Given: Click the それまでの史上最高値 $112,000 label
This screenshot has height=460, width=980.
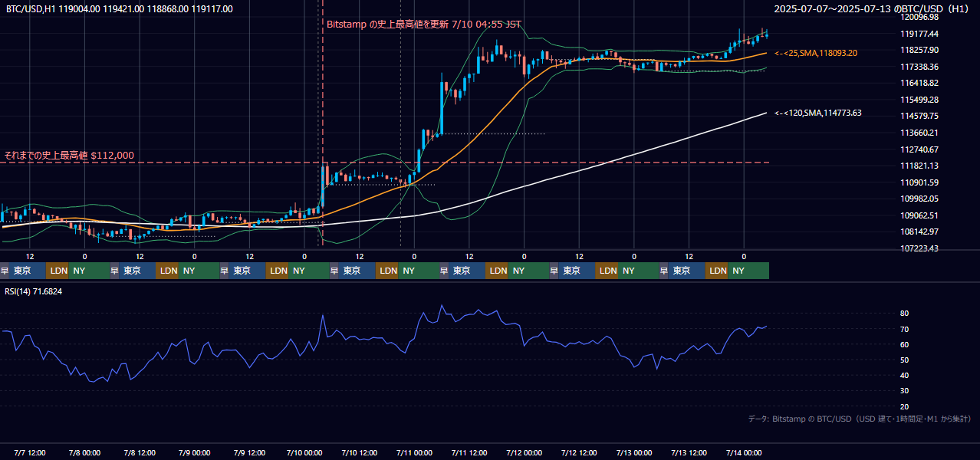Looking at the screenshot, I should 69,156.
